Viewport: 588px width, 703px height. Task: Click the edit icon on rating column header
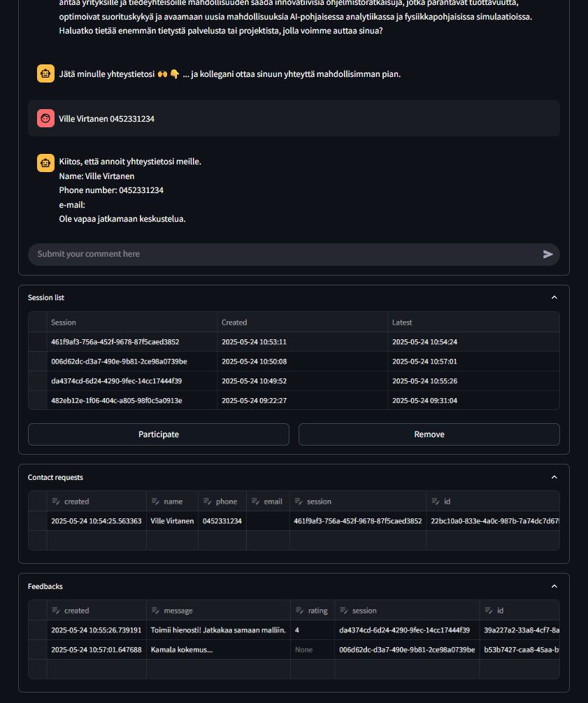click(300, 611)
